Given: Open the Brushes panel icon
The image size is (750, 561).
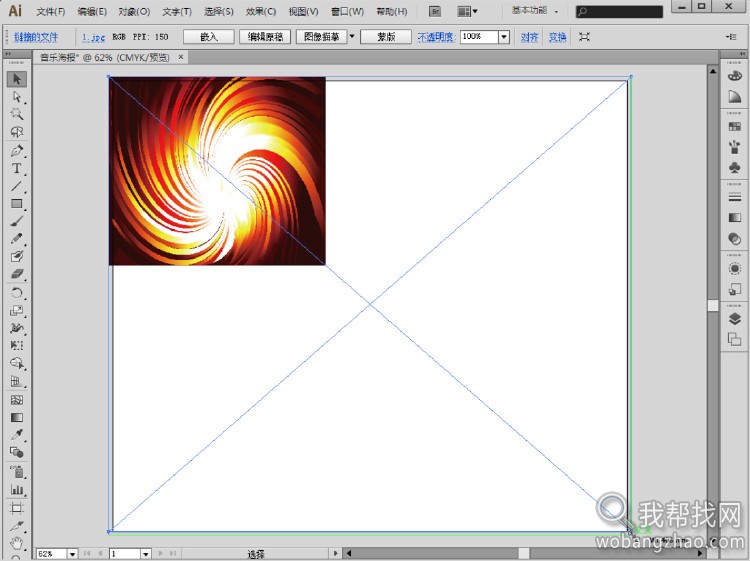Looking at the screenshot, I should (x=734, y=147).
